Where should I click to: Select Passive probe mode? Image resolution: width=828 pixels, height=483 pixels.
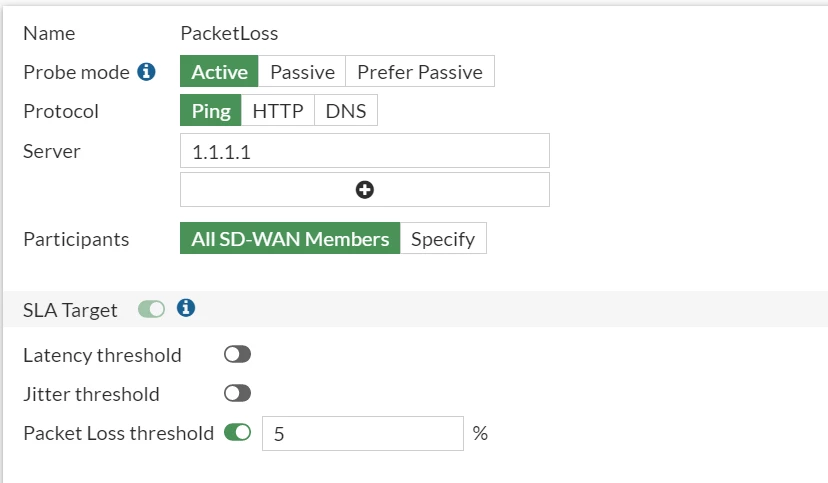click(x=302, y=71)
